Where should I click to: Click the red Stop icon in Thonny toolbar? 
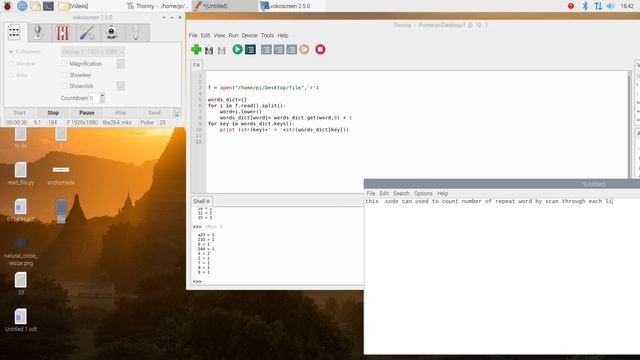320,49
